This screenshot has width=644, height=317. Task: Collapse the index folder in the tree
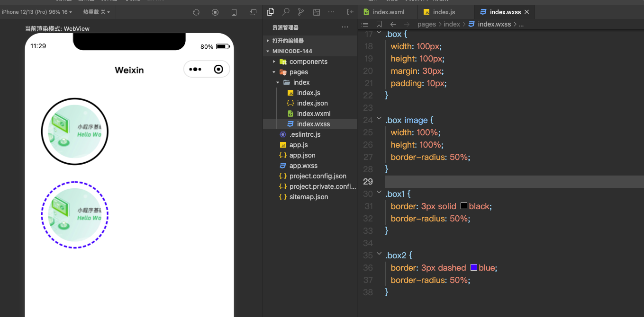coord(310,82)
